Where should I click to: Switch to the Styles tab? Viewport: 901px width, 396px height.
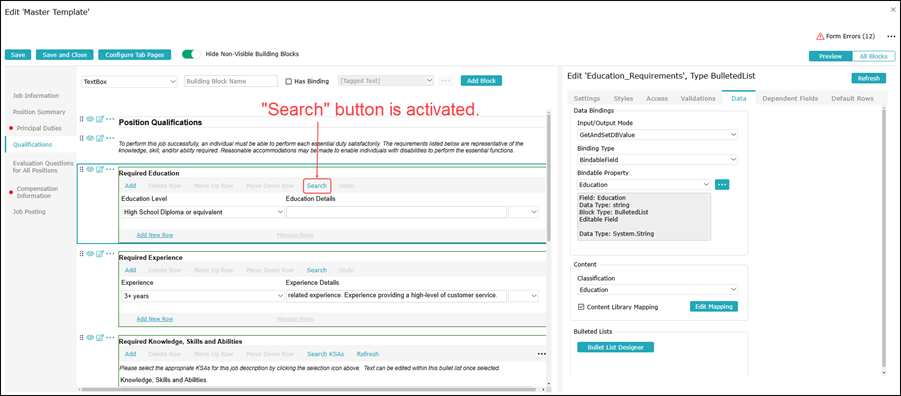(x=623, y=98)
